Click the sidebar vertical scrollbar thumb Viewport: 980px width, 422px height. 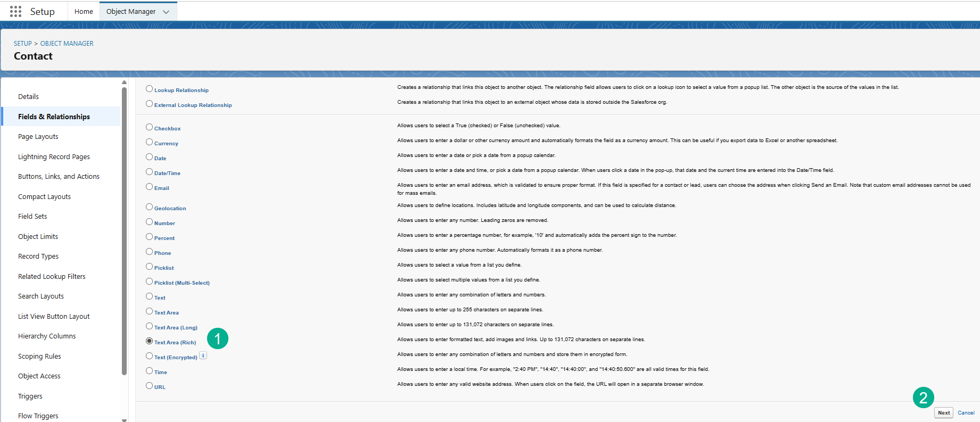[124, 231]
